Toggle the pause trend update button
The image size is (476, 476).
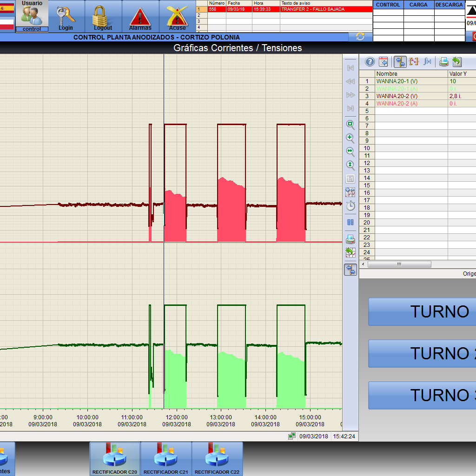[x=350, y=222]
